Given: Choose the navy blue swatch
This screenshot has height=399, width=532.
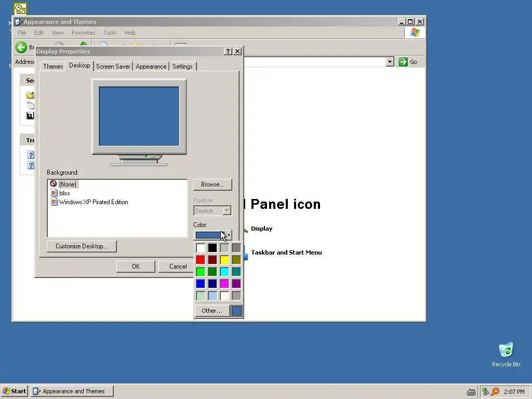Looking at the screenshot, I should point(212,283).
